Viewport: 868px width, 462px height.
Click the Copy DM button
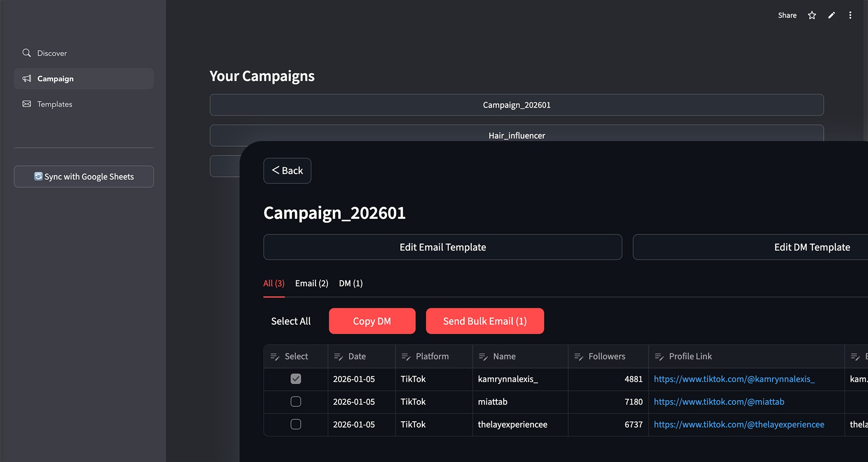[x=372, y=321]
